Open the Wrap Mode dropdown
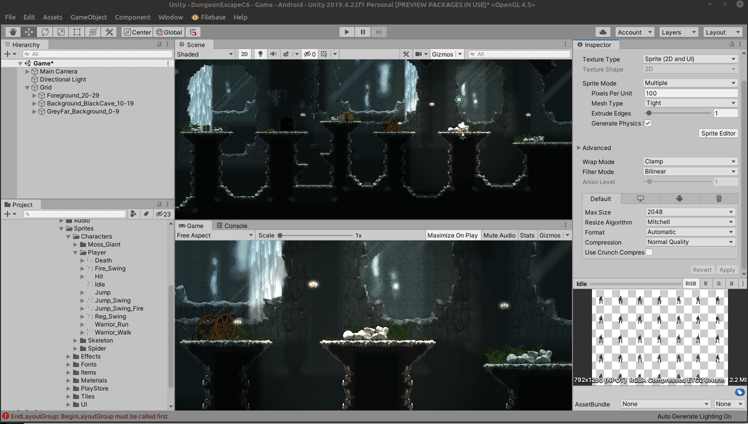Viewport: 748px width, 424px height. (690, 161)
